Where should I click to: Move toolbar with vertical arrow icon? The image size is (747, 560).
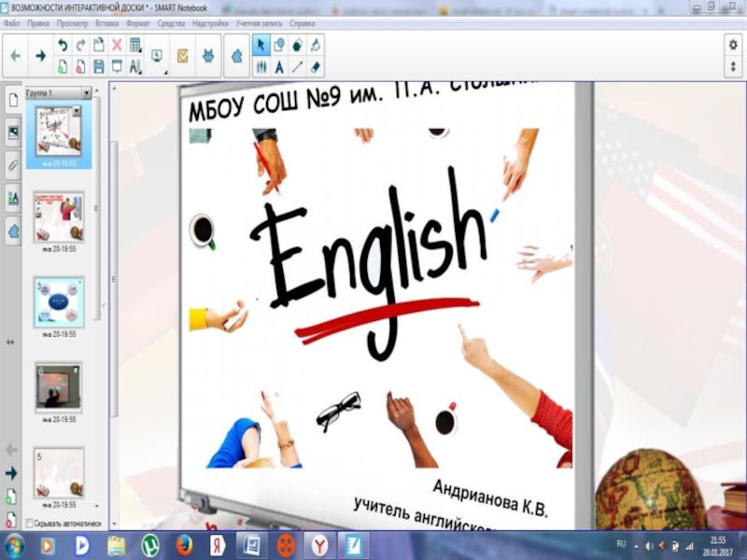(x=733, y=66)
